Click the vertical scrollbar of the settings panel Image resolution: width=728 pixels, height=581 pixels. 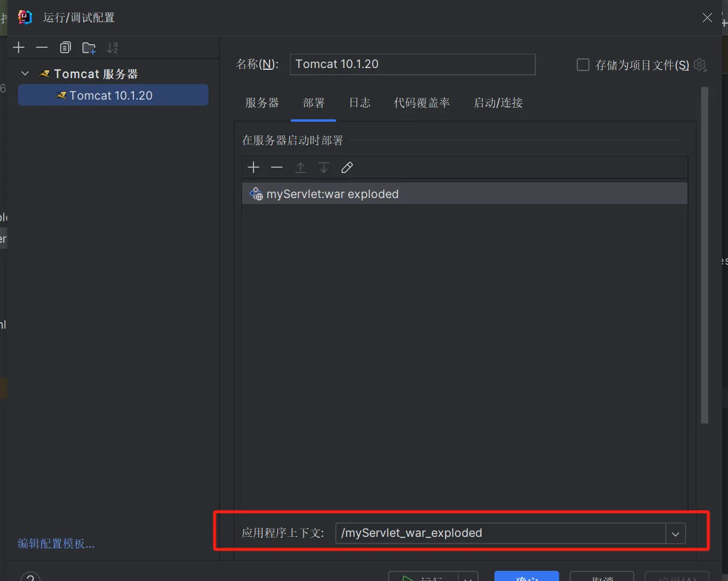point(705,255)
